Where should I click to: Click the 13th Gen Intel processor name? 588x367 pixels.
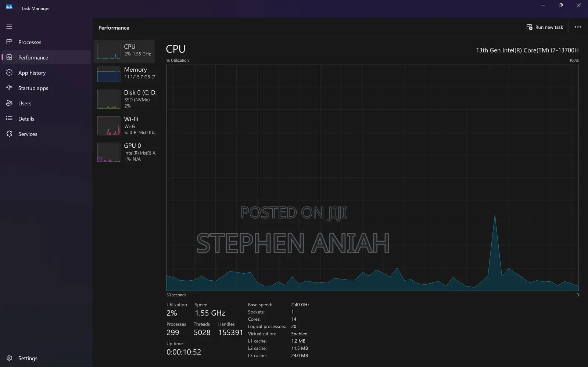pyautogui.click(x=527, y=50)
